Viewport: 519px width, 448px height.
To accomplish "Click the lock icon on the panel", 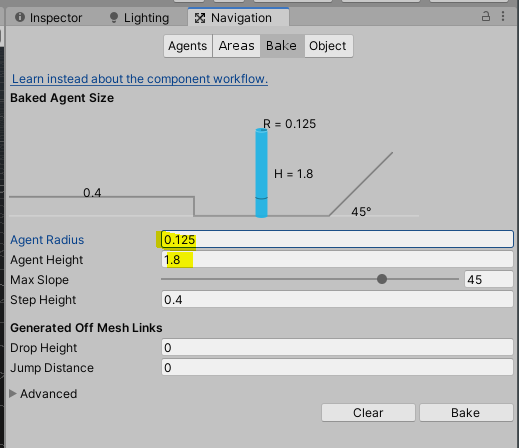I will tap(486, 16).
